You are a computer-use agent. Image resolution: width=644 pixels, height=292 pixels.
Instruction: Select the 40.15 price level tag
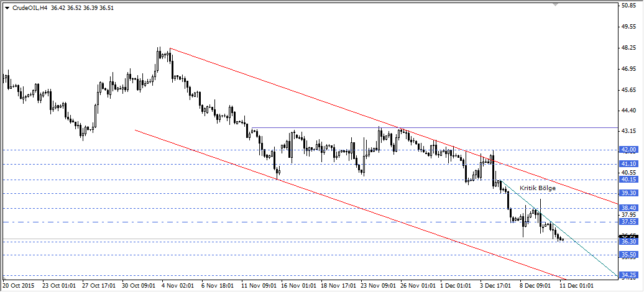tap(628, 180)
